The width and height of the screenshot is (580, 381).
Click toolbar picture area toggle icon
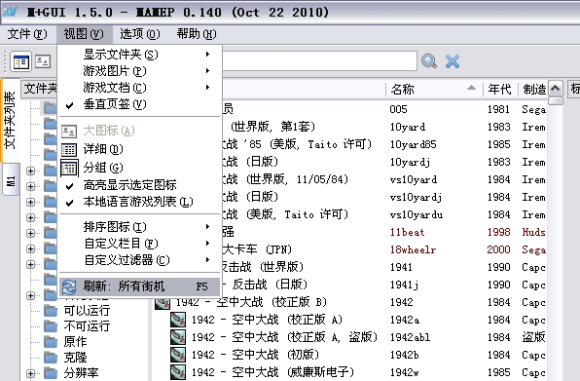[43, 61]
